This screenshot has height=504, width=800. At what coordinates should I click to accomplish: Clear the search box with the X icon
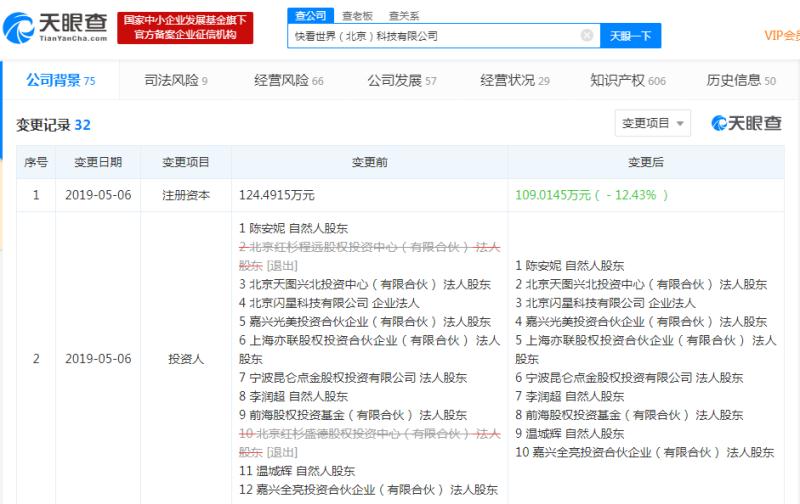(x=587, y=35)
